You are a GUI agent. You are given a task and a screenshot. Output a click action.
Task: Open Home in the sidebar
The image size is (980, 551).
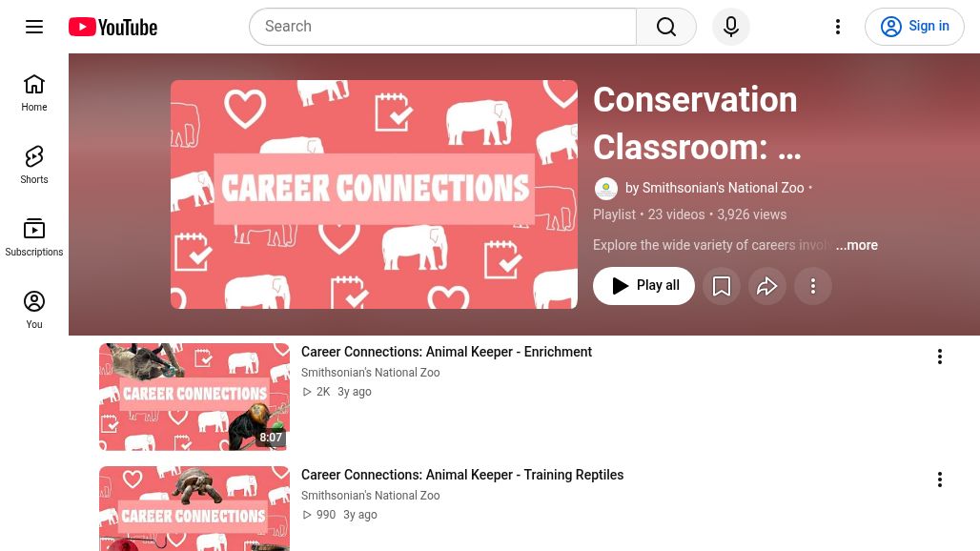pos(34,92)
